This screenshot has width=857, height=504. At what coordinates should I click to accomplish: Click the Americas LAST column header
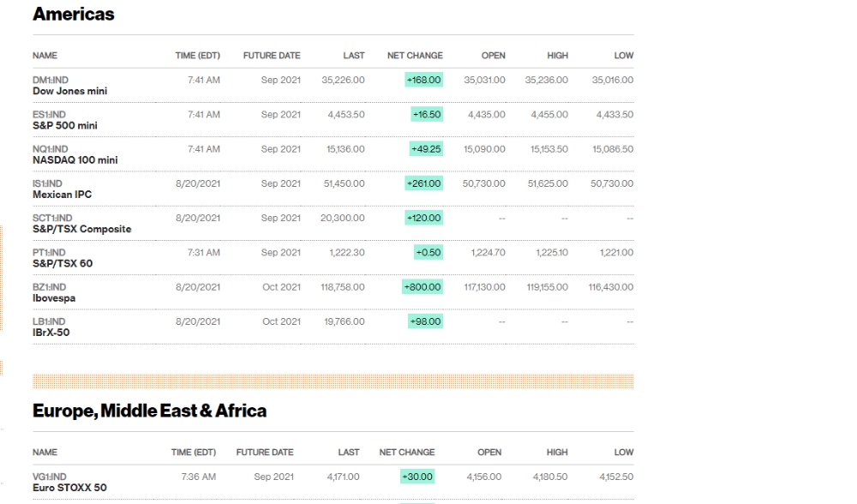[x=354, y=56]
